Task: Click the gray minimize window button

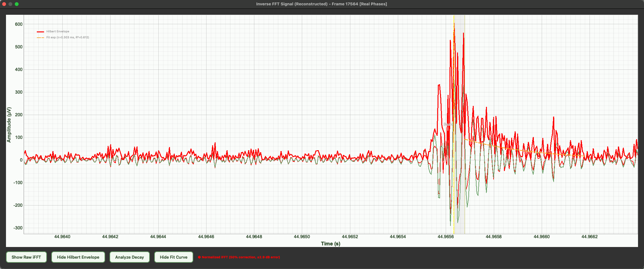Action: tap(10, 4)
